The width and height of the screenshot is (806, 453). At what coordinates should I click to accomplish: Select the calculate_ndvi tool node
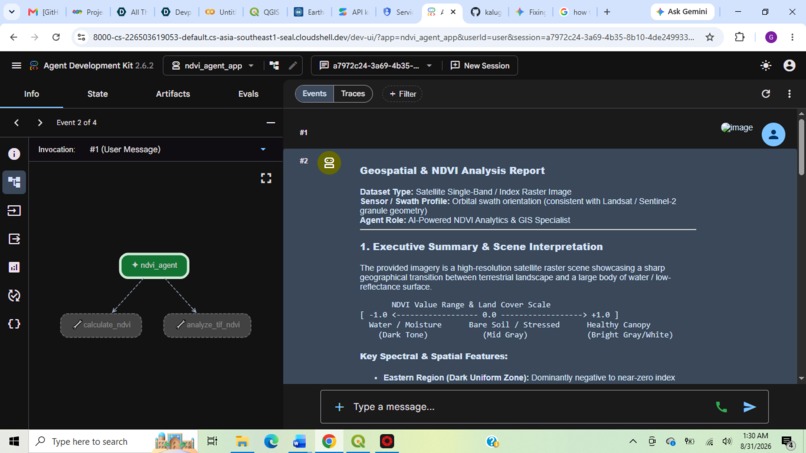101,325
